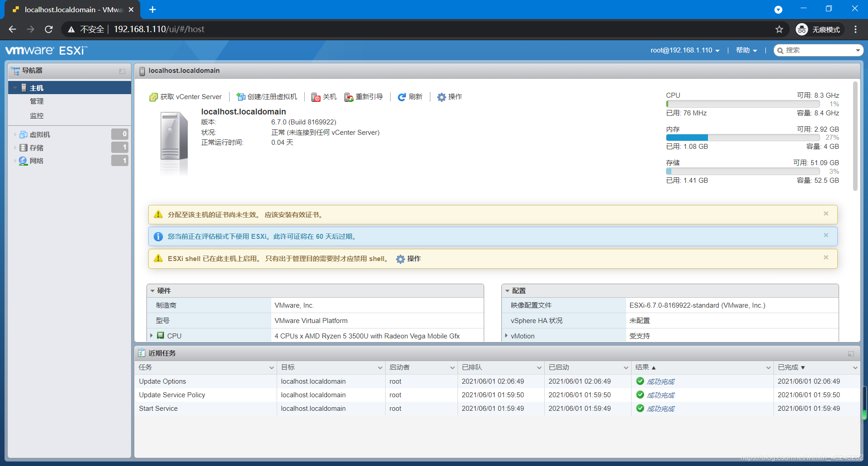Click the recent tasks panel minimize icon
Viewport: 868px width, 466px height.
[x=851, y=354]
